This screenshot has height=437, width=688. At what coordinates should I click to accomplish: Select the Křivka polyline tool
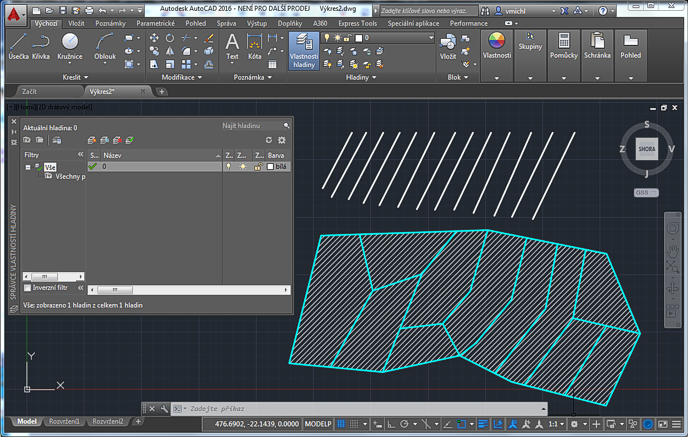41,47
